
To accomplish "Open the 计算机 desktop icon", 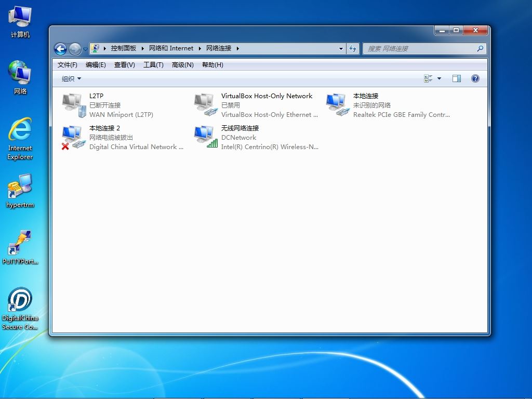I will pos(20,22).
